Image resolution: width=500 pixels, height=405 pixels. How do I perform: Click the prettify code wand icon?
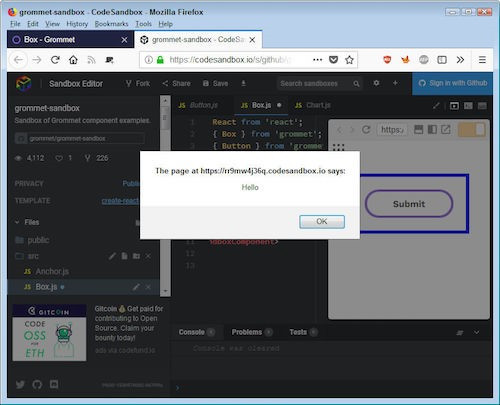pyautogui.click(x=436, y=106)
